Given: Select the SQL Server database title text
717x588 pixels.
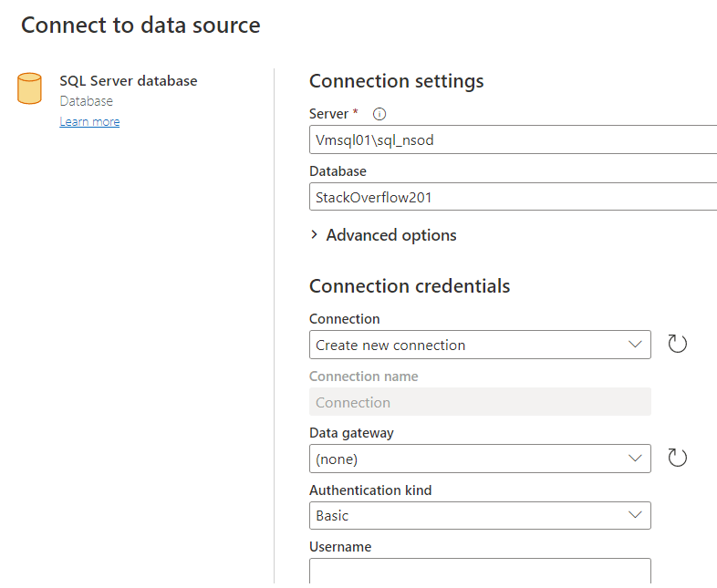Looking at the screenshot, I should 129,80.
